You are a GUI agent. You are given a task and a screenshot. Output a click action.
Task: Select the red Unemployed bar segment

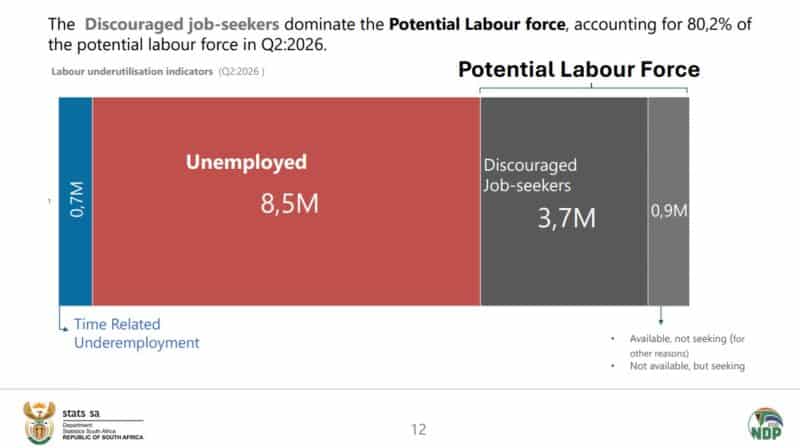pyautogui.click(x=286, y=202)
